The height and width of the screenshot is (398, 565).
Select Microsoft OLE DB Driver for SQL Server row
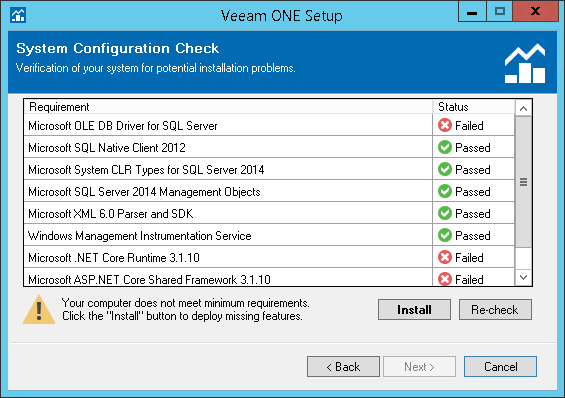(x=269, y=125)
